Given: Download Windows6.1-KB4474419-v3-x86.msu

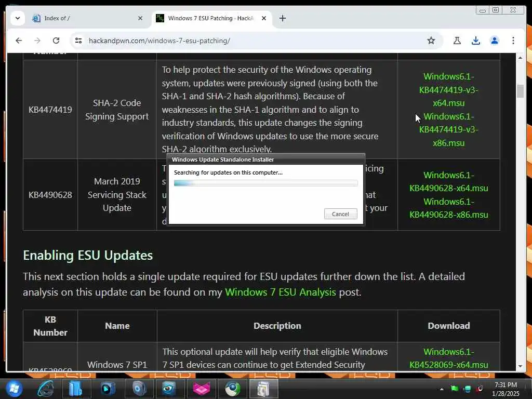Looking at the screenshot, I should pos(448,129).
